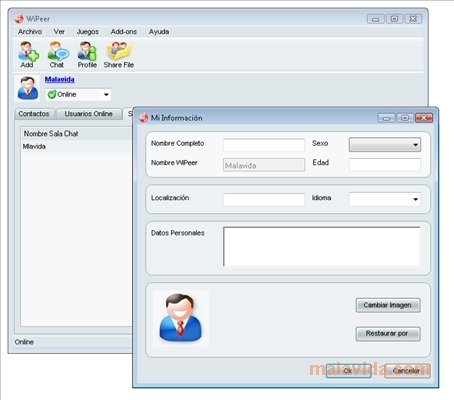Screen dimensions: 454x400
Task: Click the Cambiar Imagen button
Action: (x=388, y=305)
